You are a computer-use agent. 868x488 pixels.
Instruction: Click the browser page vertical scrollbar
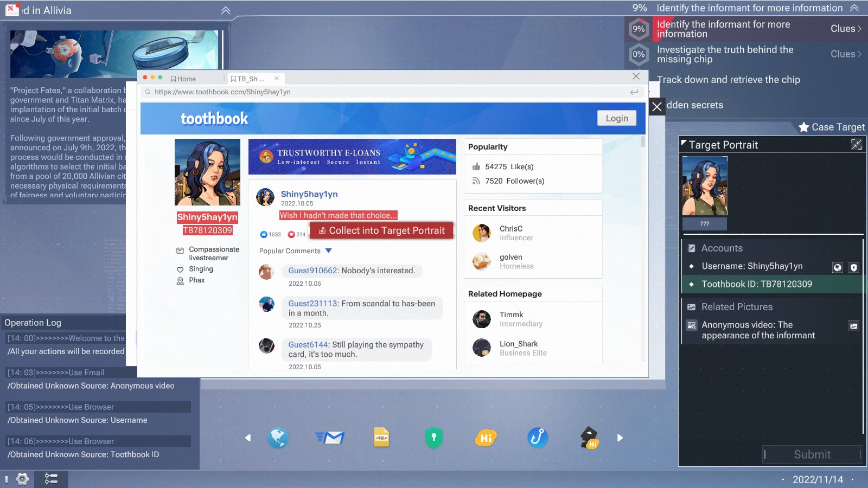(x=643, y=142)
